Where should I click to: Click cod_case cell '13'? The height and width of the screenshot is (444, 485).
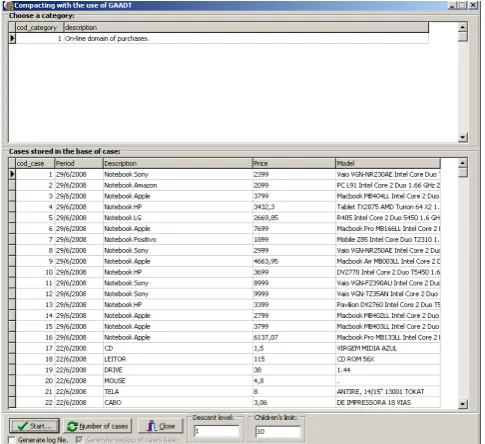click(35, 304)
